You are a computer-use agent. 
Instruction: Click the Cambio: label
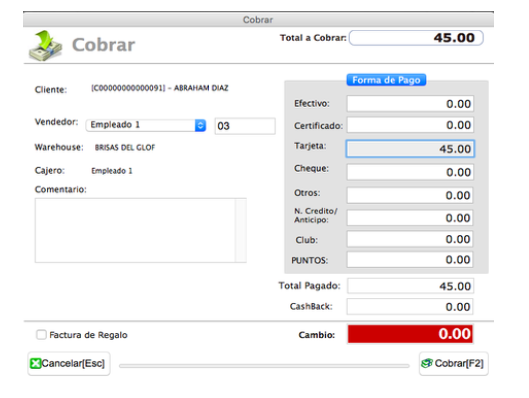point(317,335)
